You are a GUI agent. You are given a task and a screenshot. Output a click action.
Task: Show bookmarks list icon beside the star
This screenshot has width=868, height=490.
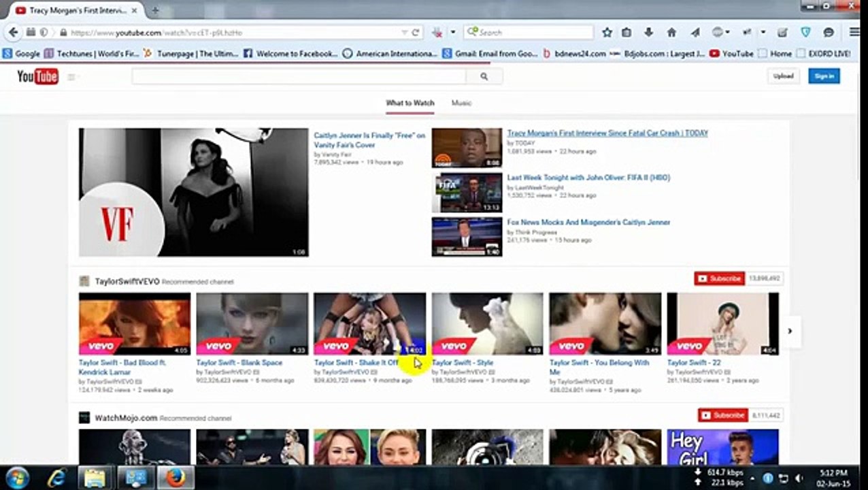[627, 32]
